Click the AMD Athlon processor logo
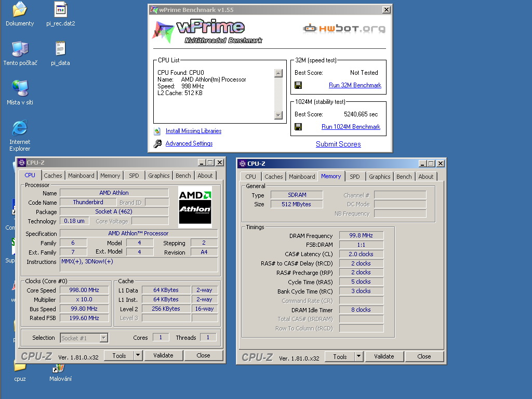 click(x=195, y=207)
